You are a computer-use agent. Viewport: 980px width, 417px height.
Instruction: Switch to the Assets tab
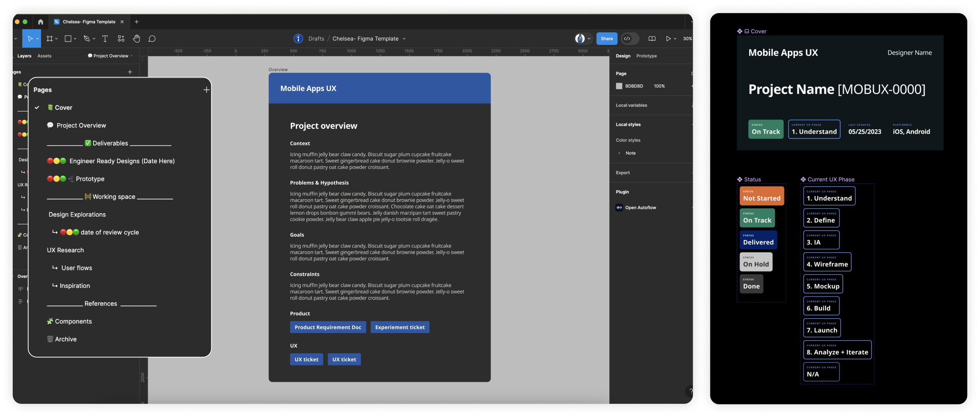[x=44, y=56]
